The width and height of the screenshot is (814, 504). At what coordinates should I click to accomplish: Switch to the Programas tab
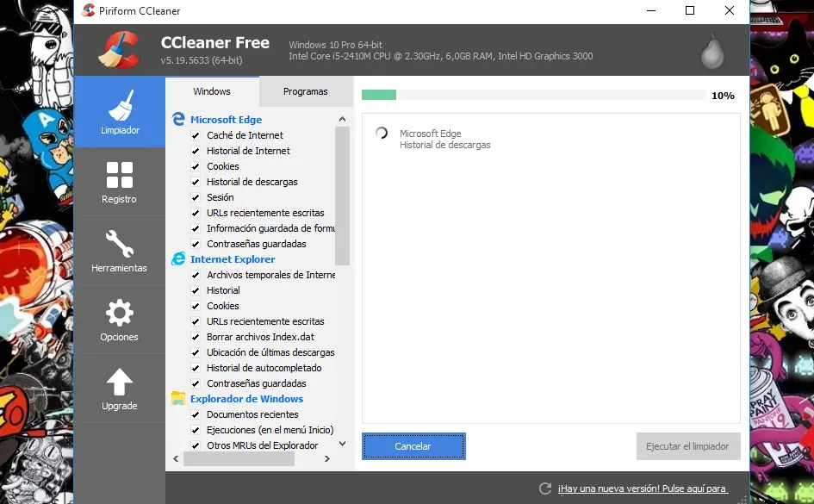pos(305,90)
